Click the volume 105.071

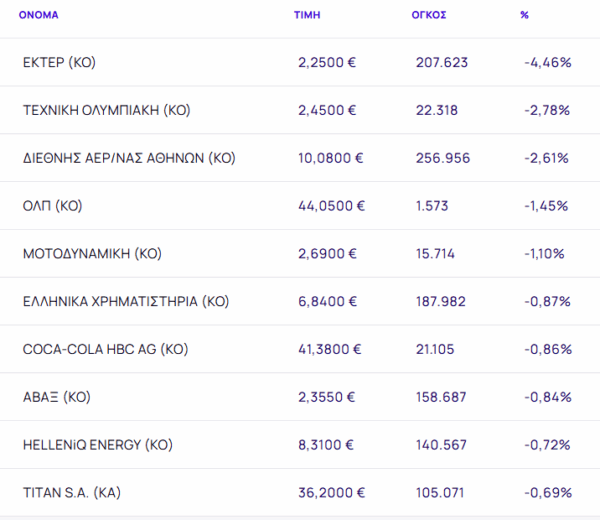440,493
